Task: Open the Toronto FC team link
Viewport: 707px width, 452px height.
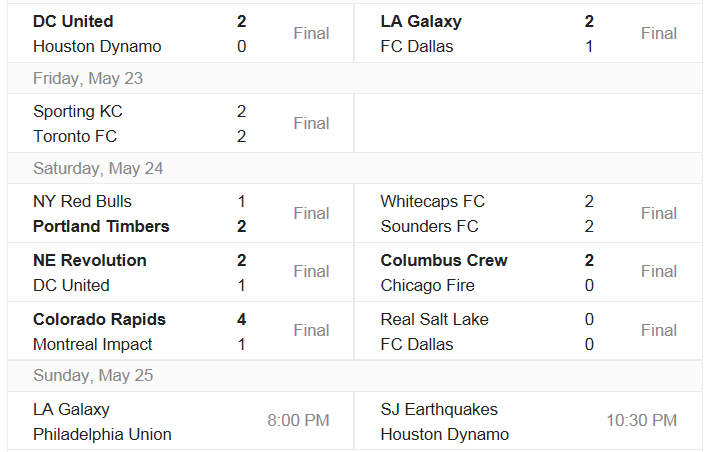Action: click(73, 136)
